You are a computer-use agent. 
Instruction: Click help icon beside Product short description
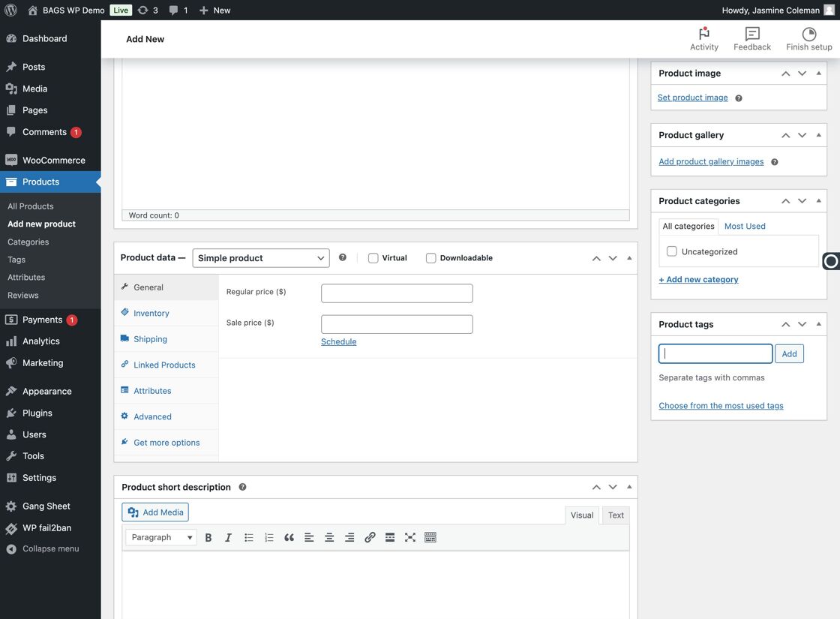pyautogui.click(x=242, y=487)
